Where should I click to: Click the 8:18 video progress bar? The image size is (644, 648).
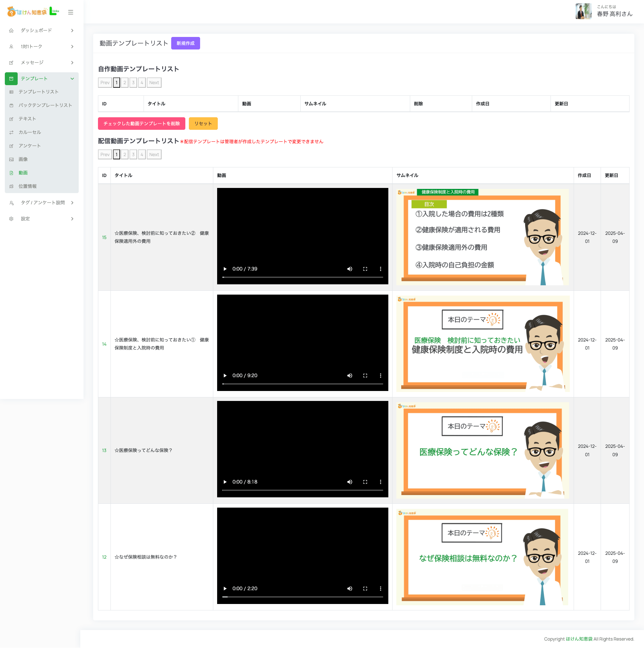302,490
